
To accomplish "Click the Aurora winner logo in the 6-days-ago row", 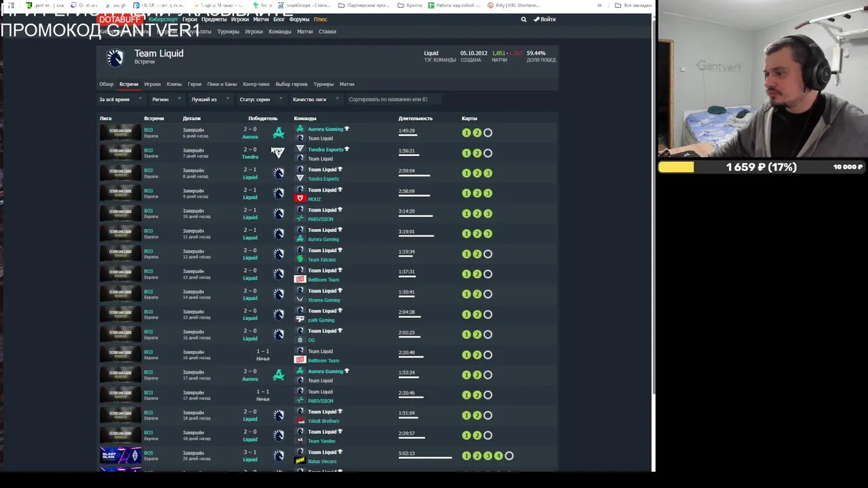I will tap(279, 133).
